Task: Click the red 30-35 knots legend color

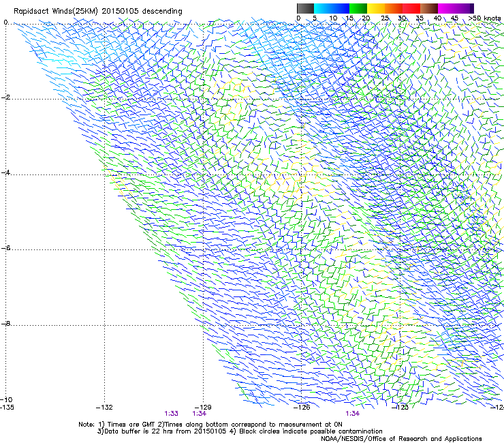Action: pos(411,8)
